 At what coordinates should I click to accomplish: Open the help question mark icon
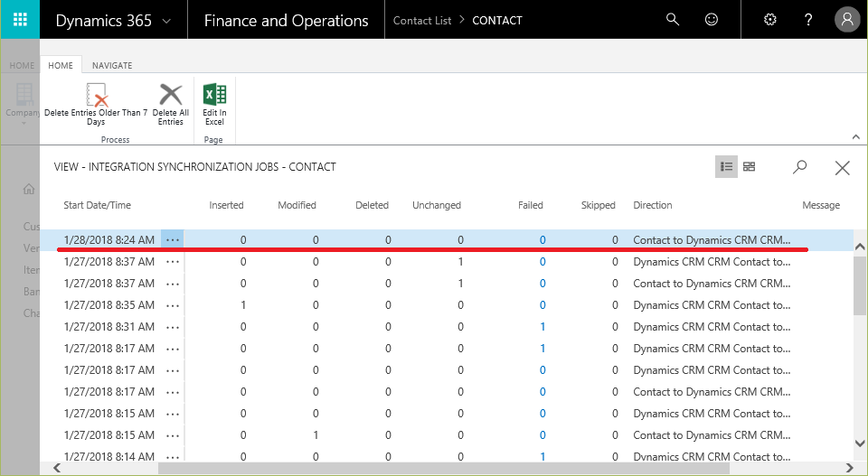tap(808, 19)
